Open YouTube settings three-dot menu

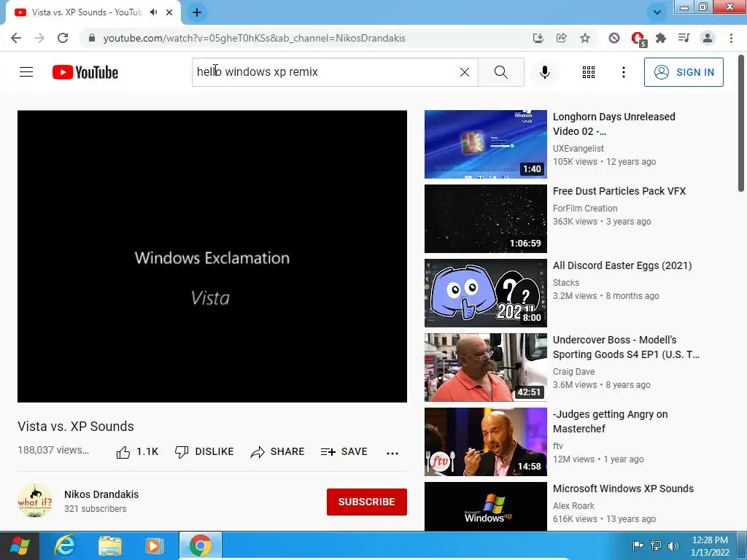pyautogui.click(x=624, y=72)
